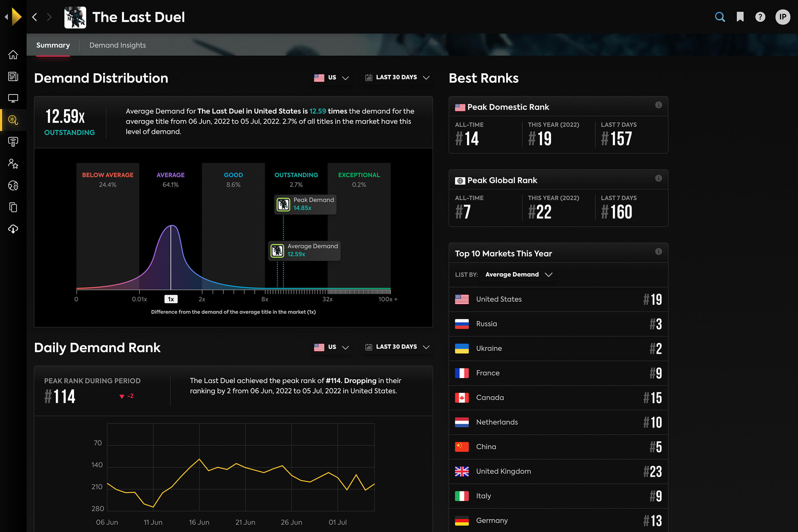The height and width of the screenshot is (532, 798).
Task: Select Germany in top markets list
Action: [559, 520]
